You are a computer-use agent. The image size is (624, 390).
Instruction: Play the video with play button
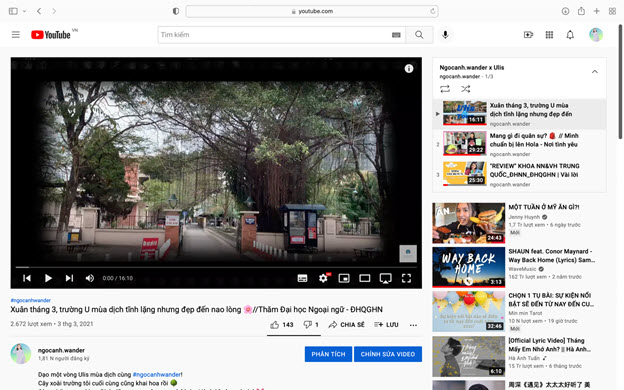[x=48, y=278]
